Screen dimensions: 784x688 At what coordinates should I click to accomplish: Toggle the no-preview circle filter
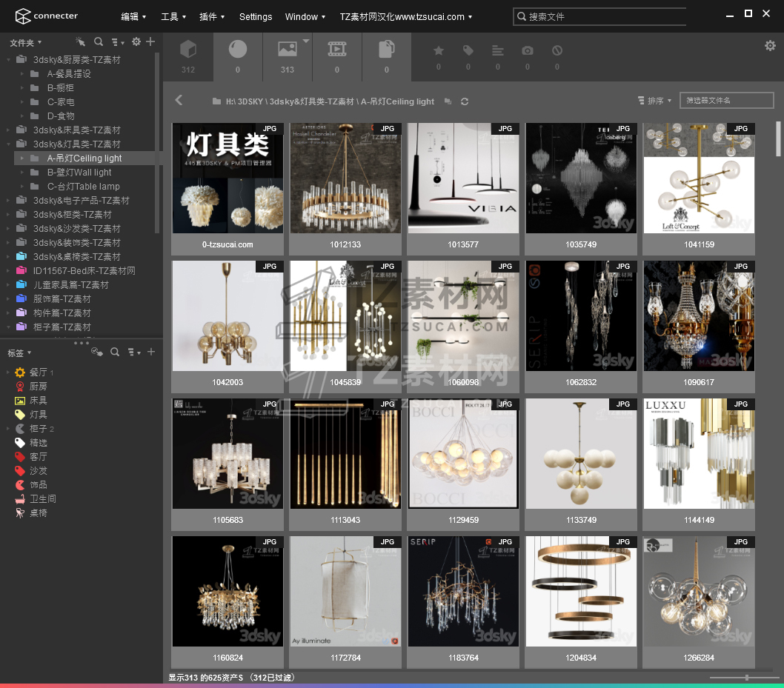click(x=557, y=51)
